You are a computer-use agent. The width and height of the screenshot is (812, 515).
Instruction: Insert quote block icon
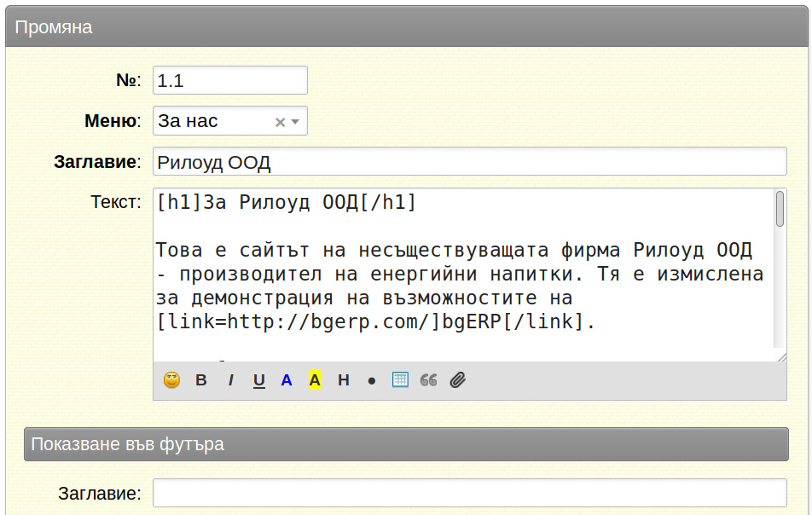pyautogui.click(x=428, y=380)
